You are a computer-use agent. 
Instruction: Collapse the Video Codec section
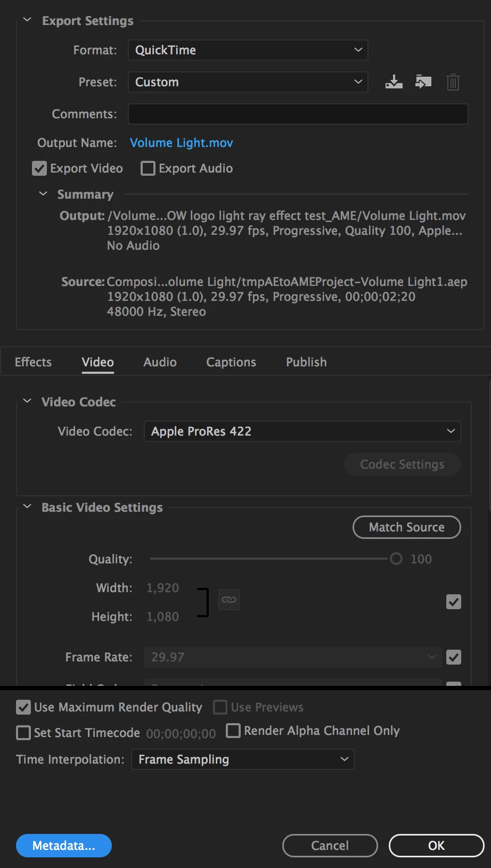tap(27, 401)
